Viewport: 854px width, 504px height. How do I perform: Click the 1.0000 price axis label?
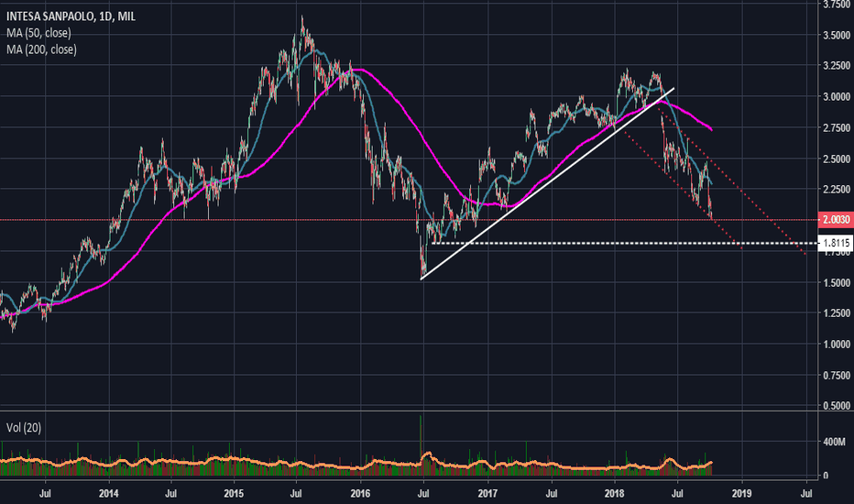[x=837, y=344]
